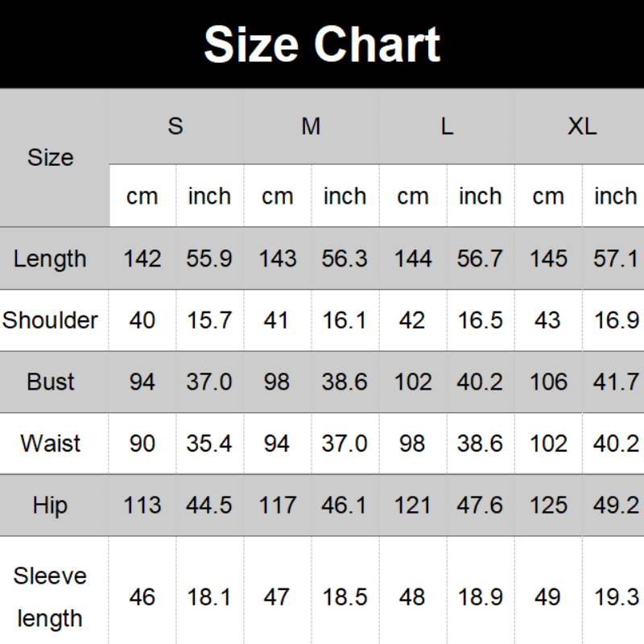Click the Size Chart title
The width and height of the screenshot is (644, 644).
click(322, 43)
